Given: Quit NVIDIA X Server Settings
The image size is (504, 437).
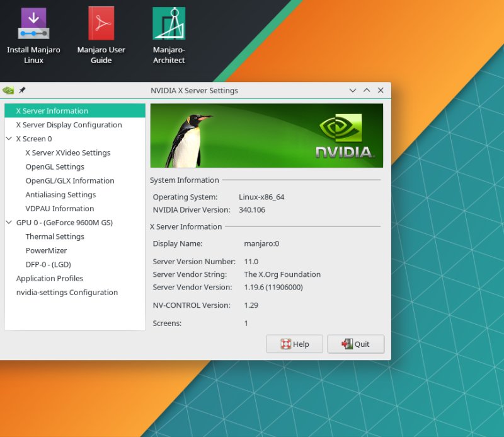Looking at the screenshot, I should click(x=355, y=344).
